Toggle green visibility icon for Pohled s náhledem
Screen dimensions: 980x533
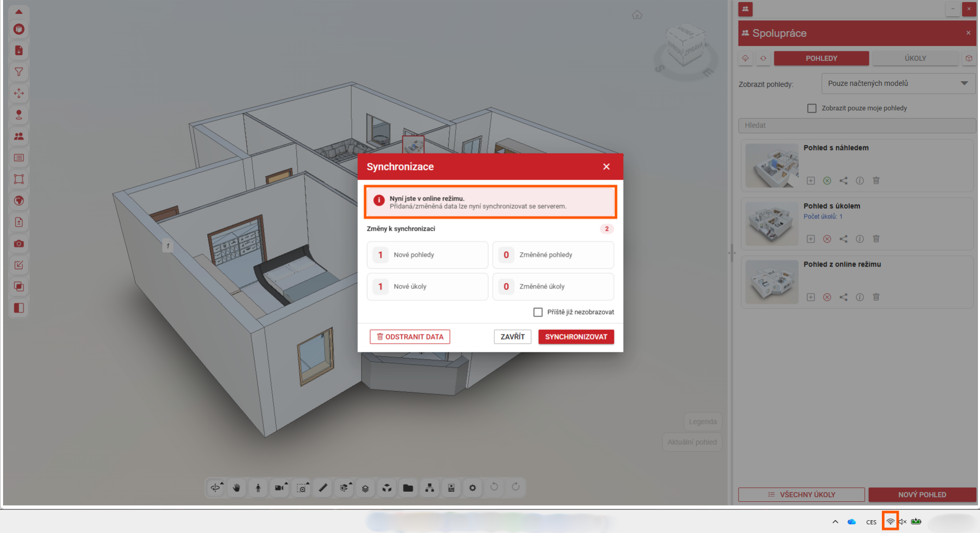point(827,181)
